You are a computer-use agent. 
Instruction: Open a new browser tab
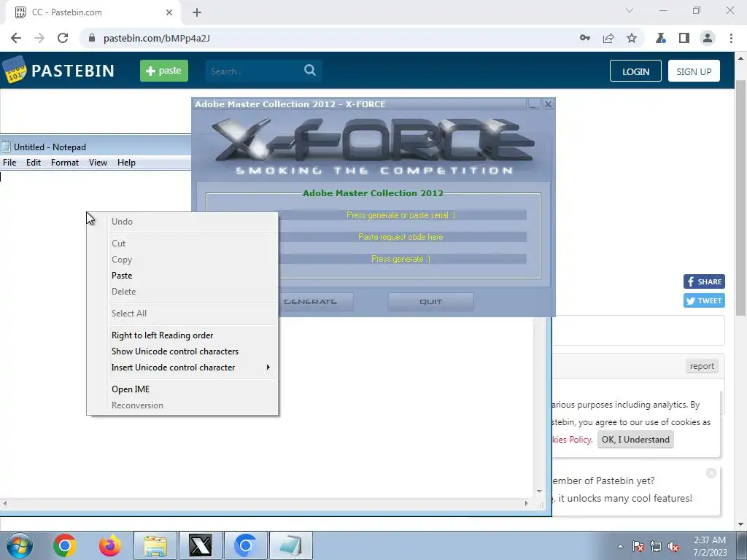[x=197, y=12]
